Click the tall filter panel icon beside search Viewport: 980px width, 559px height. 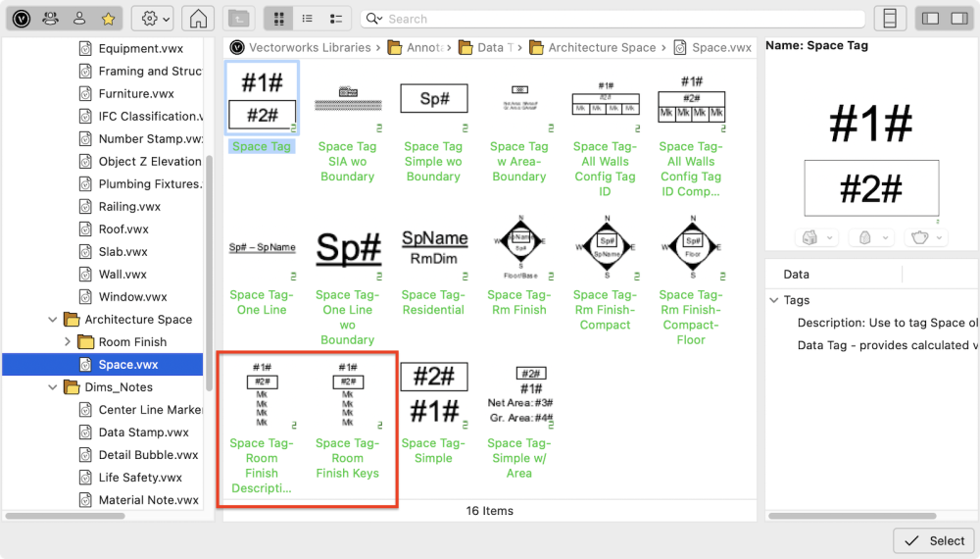click(x=890, y=19)
